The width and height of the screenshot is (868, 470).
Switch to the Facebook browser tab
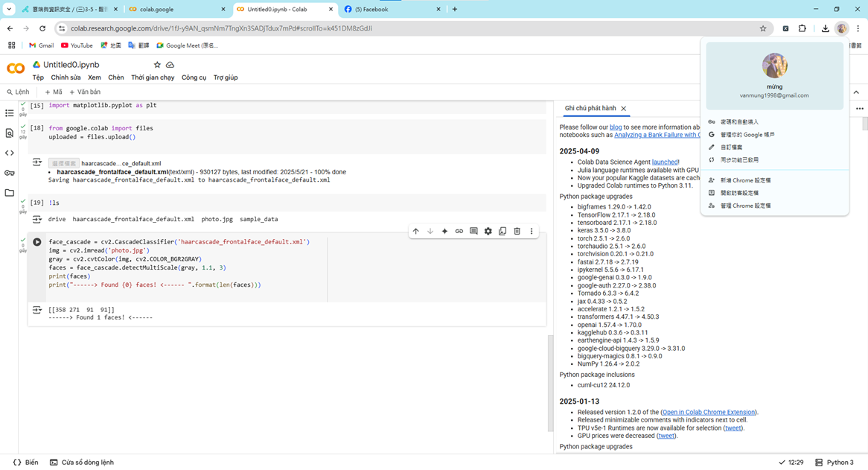tap(391, 10)
